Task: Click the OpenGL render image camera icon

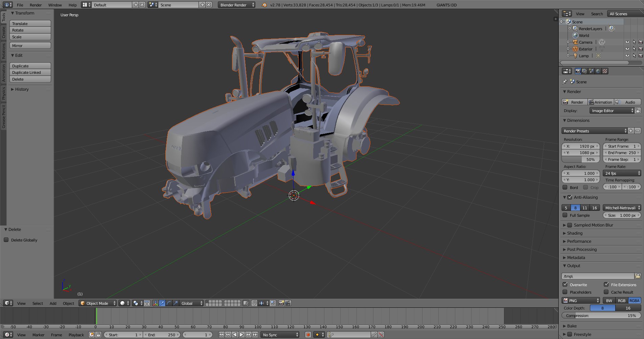Action: (281, 303)
